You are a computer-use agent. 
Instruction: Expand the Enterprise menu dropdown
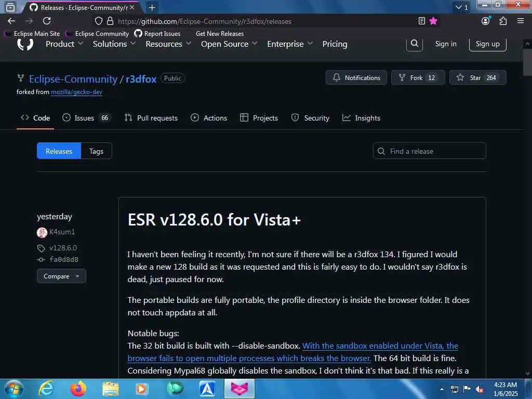pyautogui.click(x=290, y=44)
